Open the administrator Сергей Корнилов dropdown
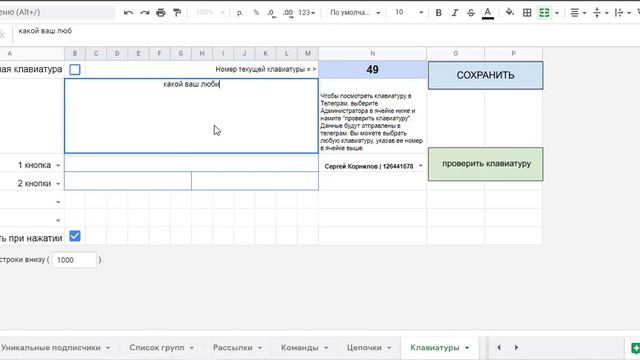 pos(420,166)
